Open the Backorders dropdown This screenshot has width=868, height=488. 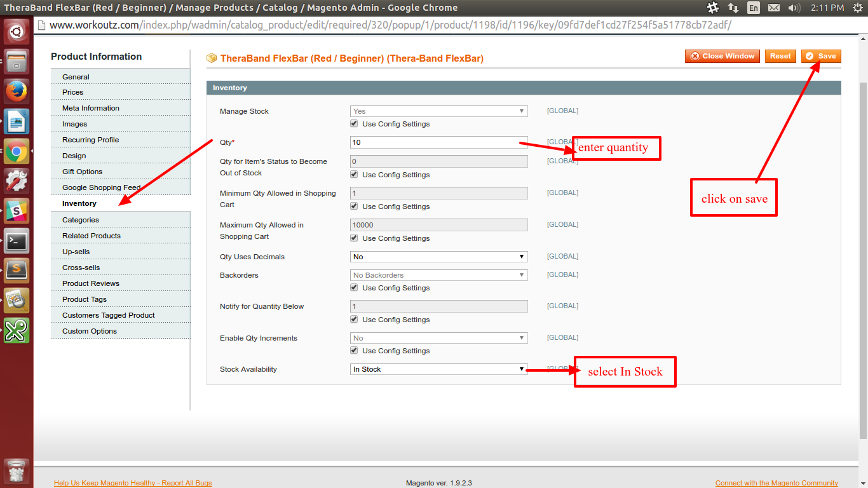point(439,275)
